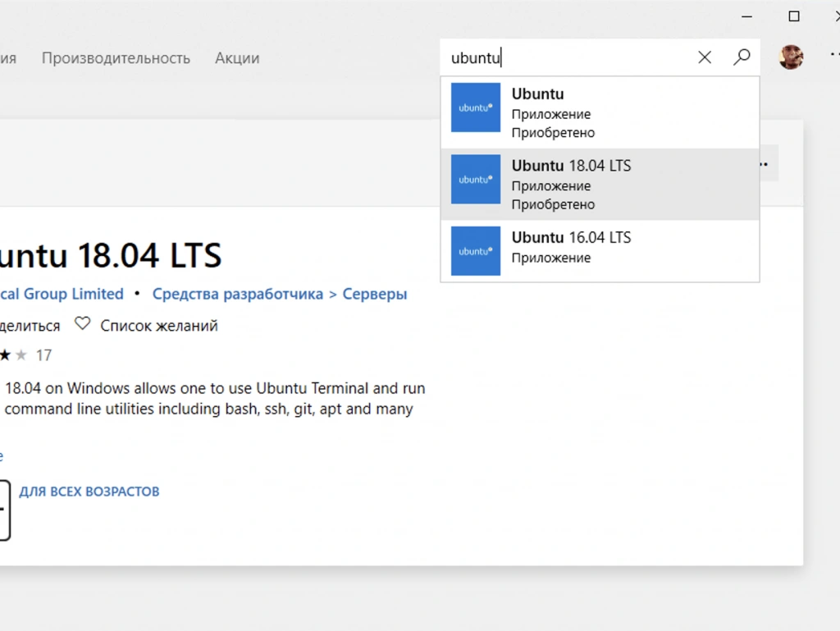840x631 pixels.
Task: Click the magnifier search icon
Action: (x=742, y=57)
